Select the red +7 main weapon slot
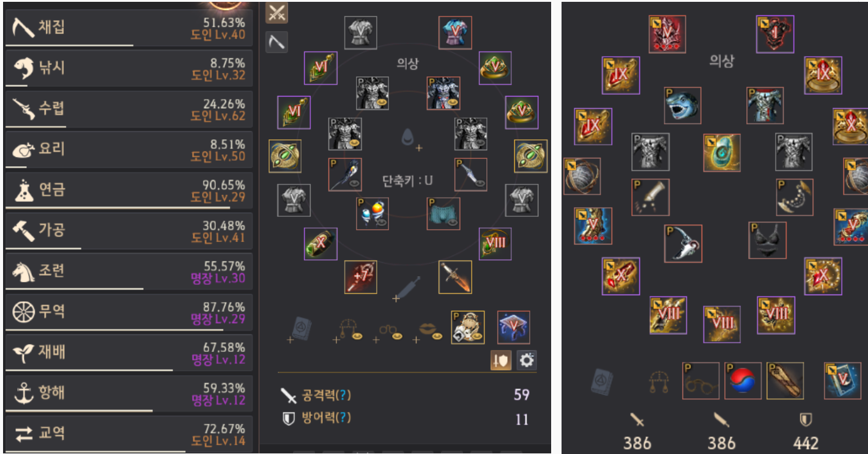 [x=360, y=277]
